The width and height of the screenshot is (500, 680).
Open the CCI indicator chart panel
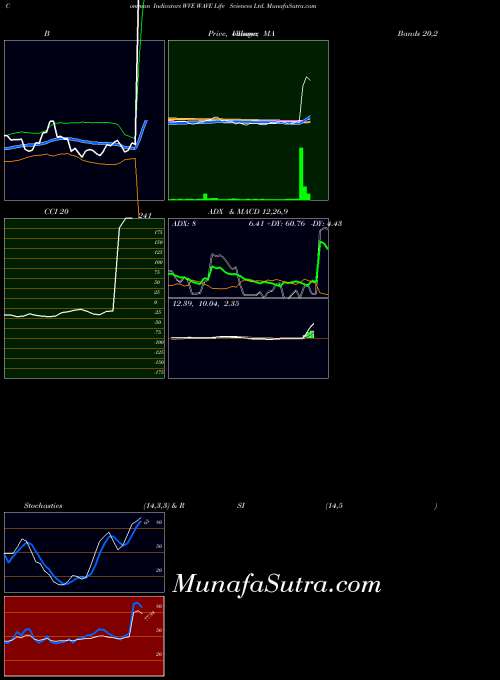(85, 298)
